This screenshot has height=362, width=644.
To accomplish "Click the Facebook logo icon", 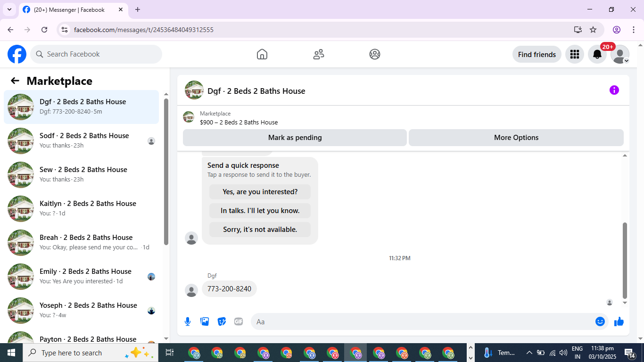I will 17,54.
